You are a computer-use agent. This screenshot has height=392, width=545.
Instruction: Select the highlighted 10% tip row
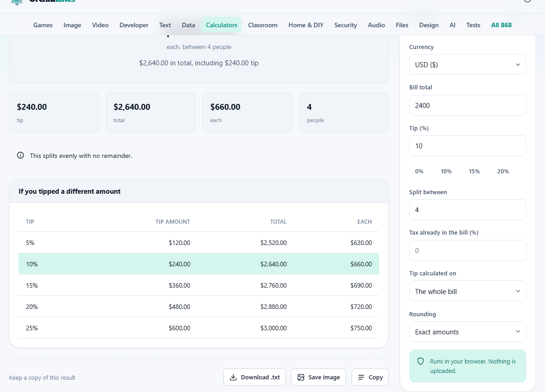pos(199,264)
